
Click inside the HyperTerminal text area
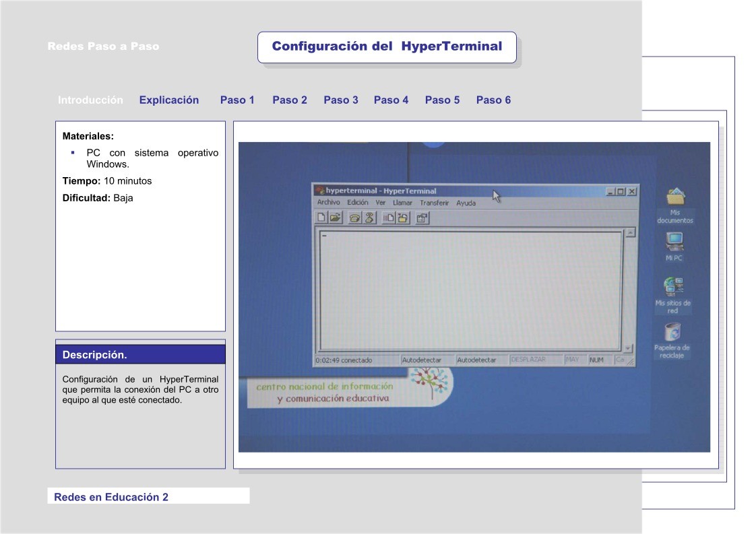(x=470, y=291)
